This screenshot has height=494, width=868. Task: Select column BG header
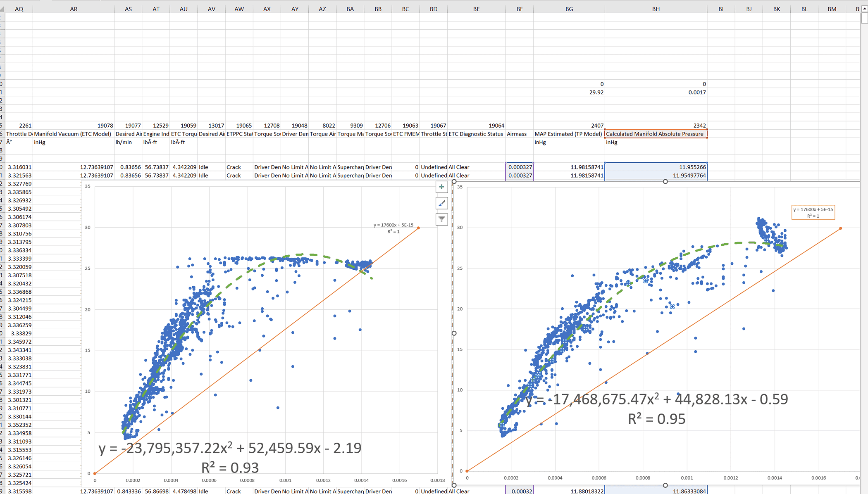(x=569, y=9)
